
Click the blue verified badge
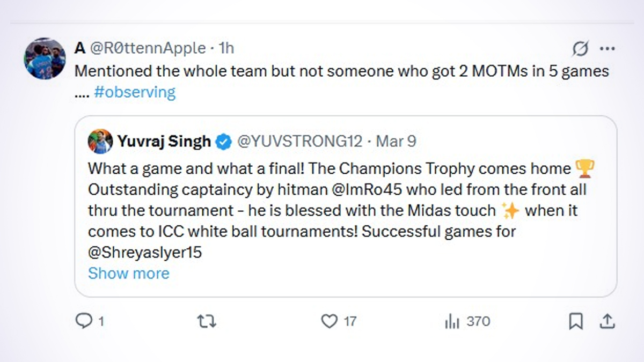[x=224, y=142]
